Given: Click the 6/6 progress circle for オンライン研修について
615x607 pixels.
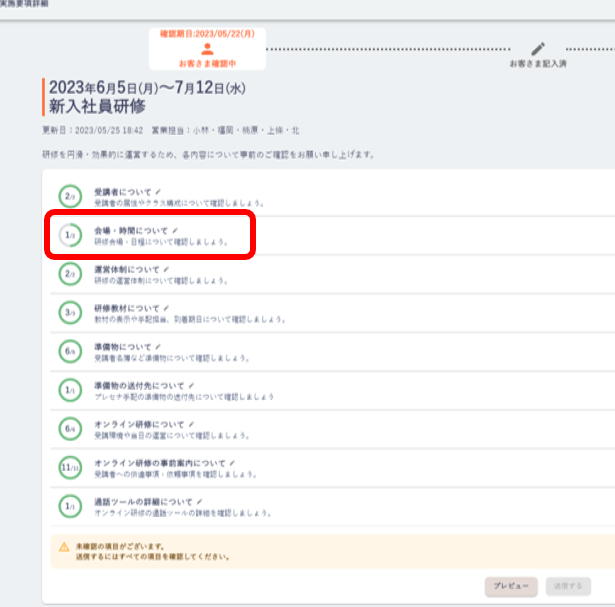Looking at the screenshot, I should (70, 429).
